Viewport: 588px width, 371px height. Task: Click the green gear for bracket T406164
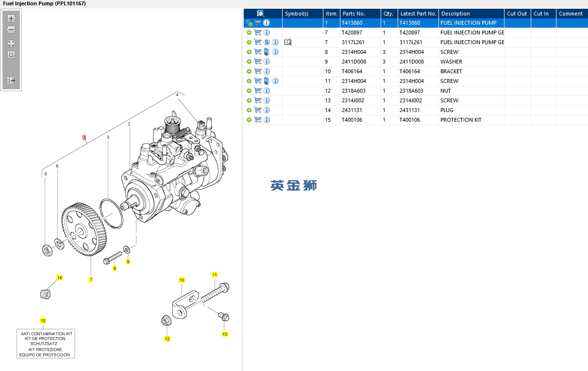coord(249,71)
